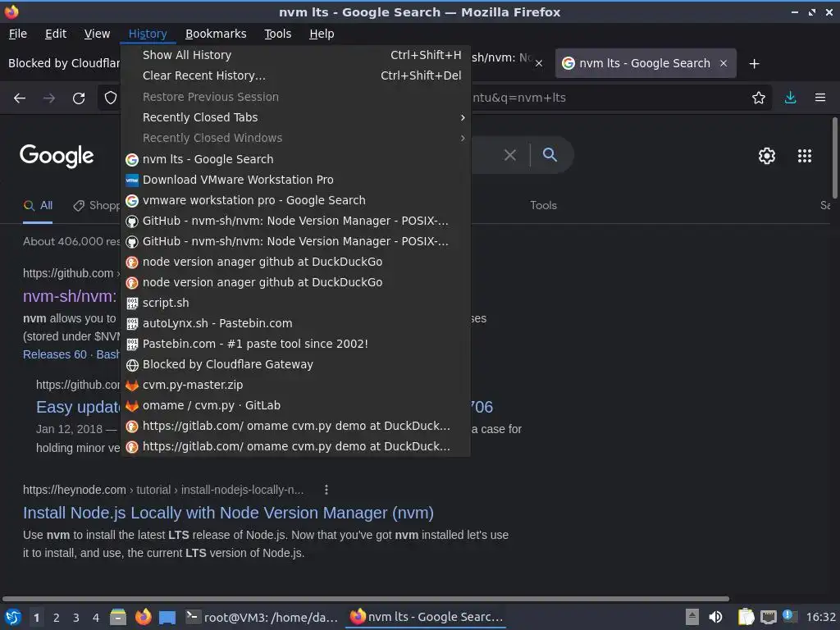Click the Tools button under the search bar
840x630 pixels.
(543, 206)
